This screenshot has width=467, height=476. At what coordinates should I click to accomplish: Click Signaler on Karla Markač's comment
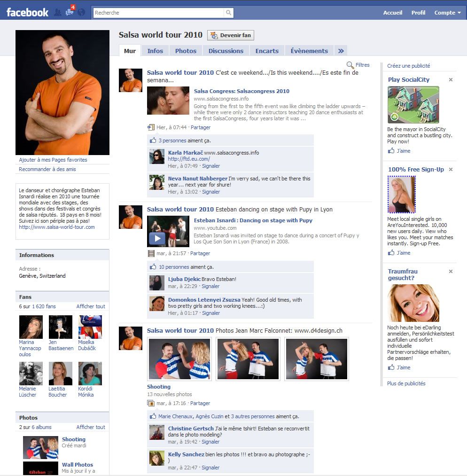coord(211,166)
